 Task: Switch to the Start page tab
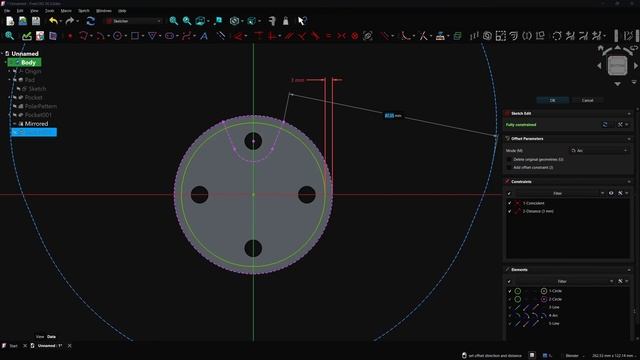click(13, 346)
